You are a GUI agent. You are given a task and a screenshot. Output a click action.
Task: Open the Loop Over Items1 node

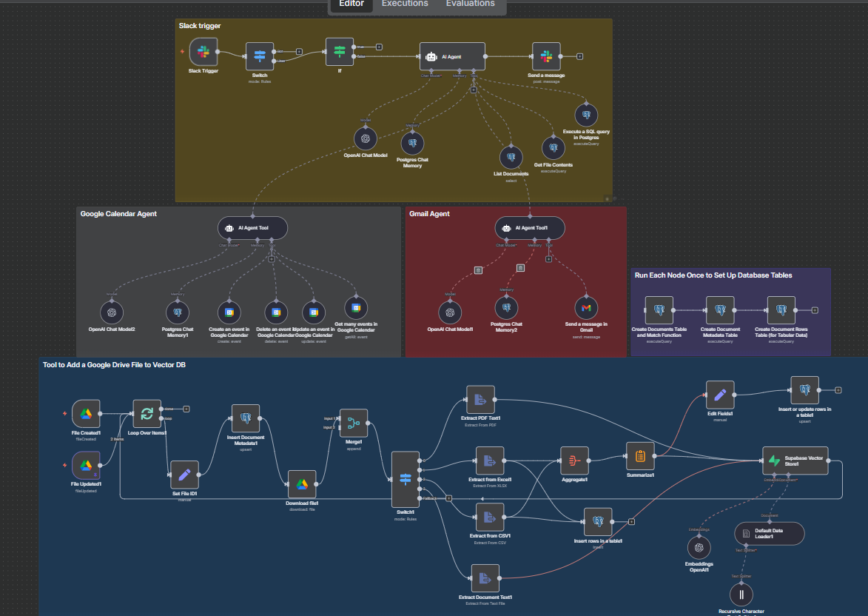click(x=146, y=415)
